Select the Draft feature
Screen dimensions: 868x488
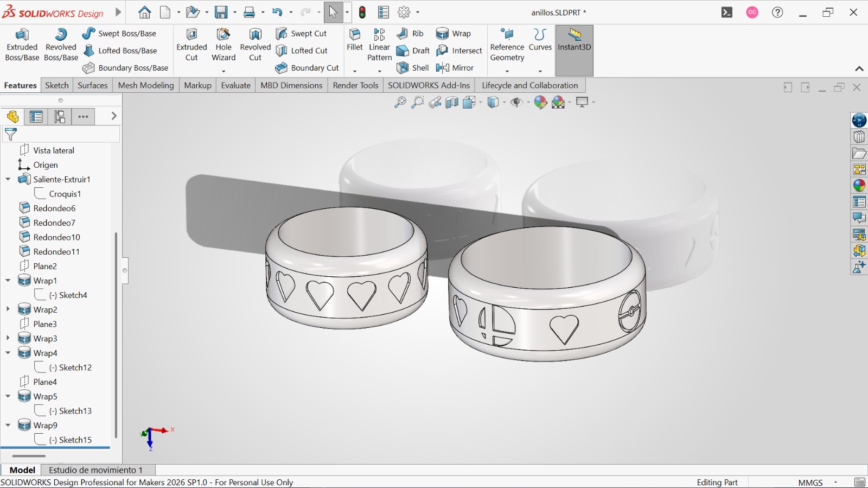pyautogui.click(x=413, y=50)
